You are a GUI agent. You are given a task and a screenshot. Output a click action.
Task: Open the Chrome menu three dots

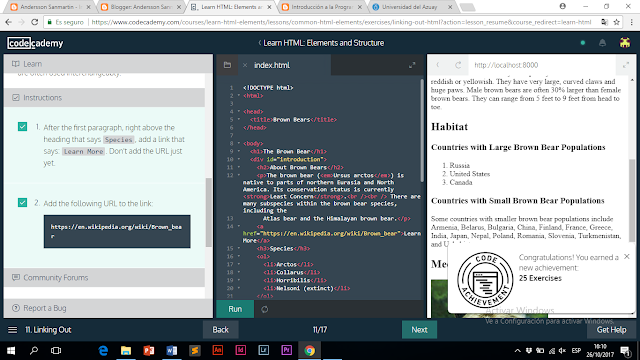632,22
